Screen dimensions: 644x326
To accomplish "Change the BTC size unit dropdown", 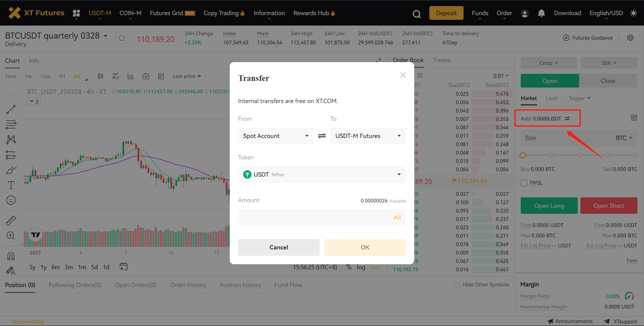I will pyautogui.click(x=624, y=138).
